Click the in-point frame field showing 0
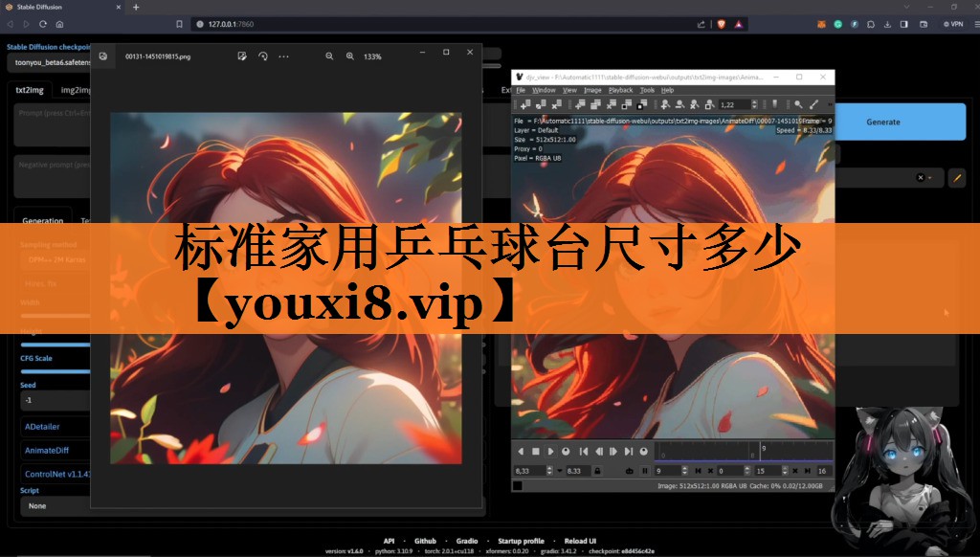Image resolution: width=980 pixels, height=557 pixels. [x=734, y=471]
